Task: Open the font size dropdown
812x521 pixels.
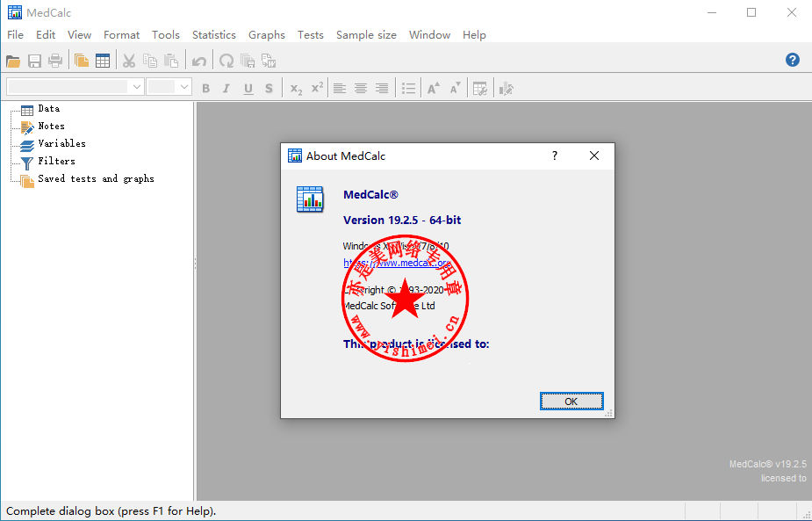Action: (183, 87)
